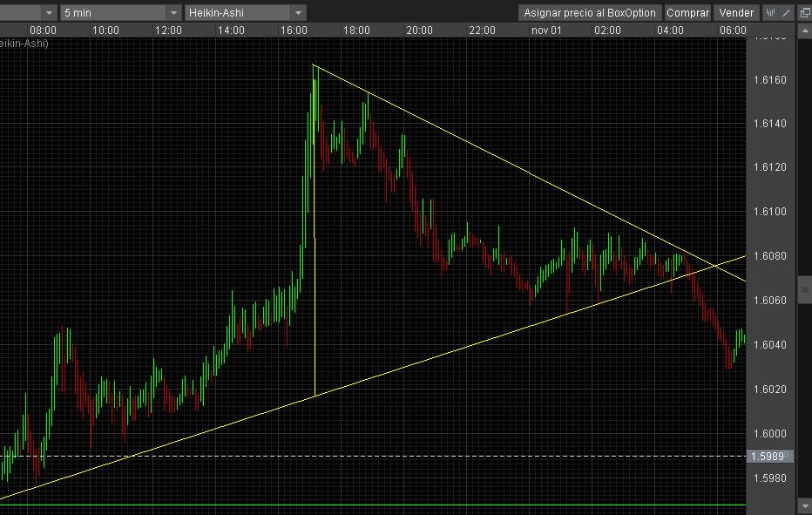Click the nov 01 date marker on time axis
Viewport: 812px width, 515px height.
[x=545, y=30]
